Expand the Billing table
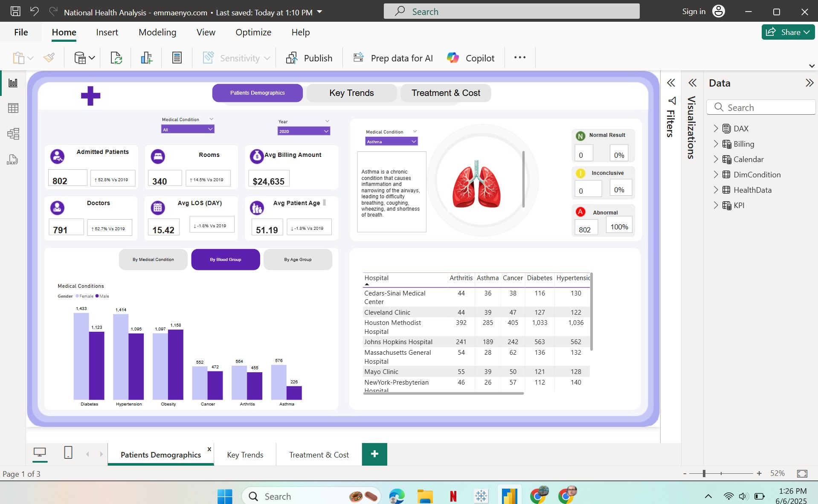Screen dimensions: 818x504 click(x=716, y=144)
